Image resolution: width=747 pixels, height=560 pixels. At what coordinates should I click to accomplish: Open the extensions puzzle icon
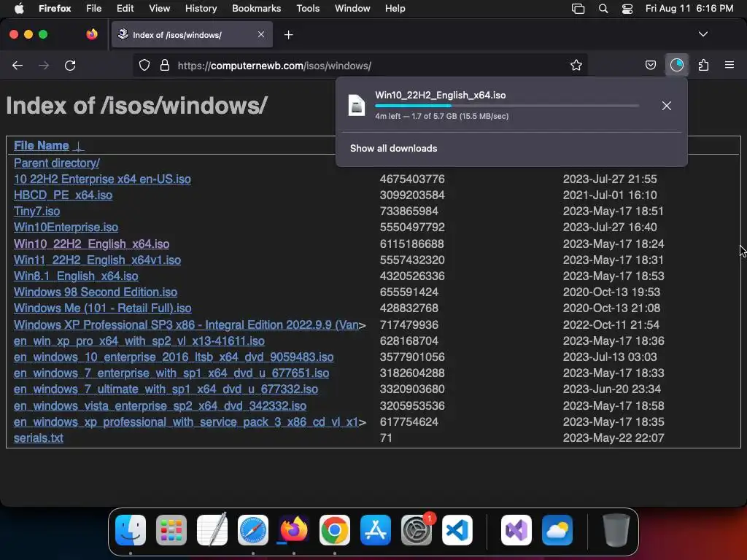[x=703, y=65]
